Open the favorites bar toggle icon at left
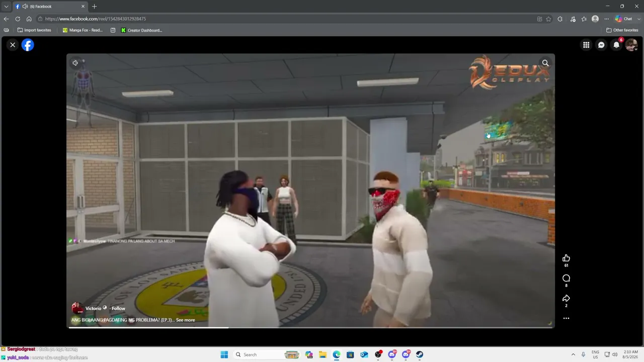The image size is (644, 362). click(6, 30)
